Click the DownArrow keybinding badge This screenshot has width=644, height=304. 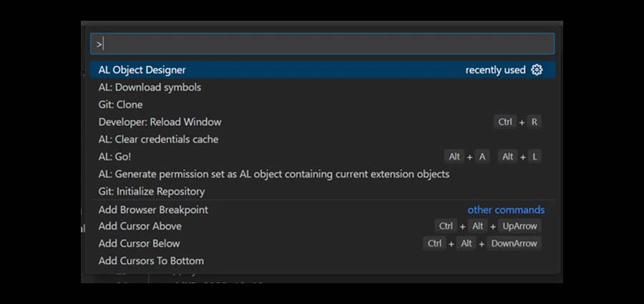coord(514,243)
